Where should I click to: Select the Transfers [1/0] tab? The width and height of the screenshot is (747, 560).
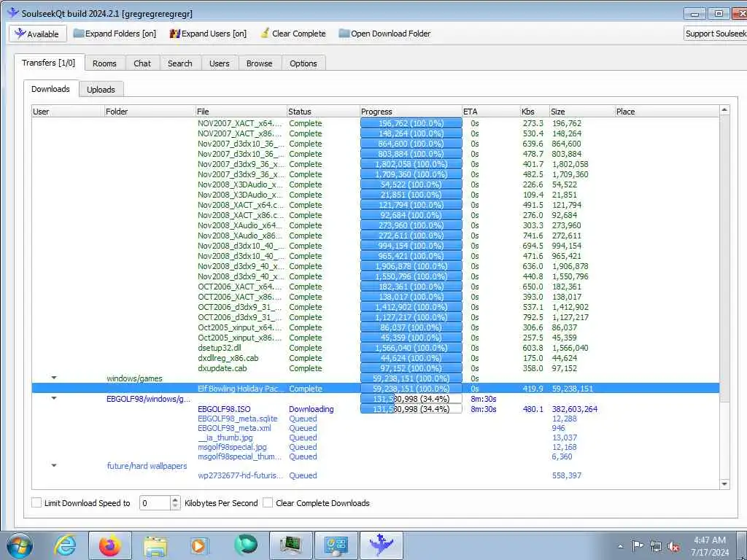(49, 63)
